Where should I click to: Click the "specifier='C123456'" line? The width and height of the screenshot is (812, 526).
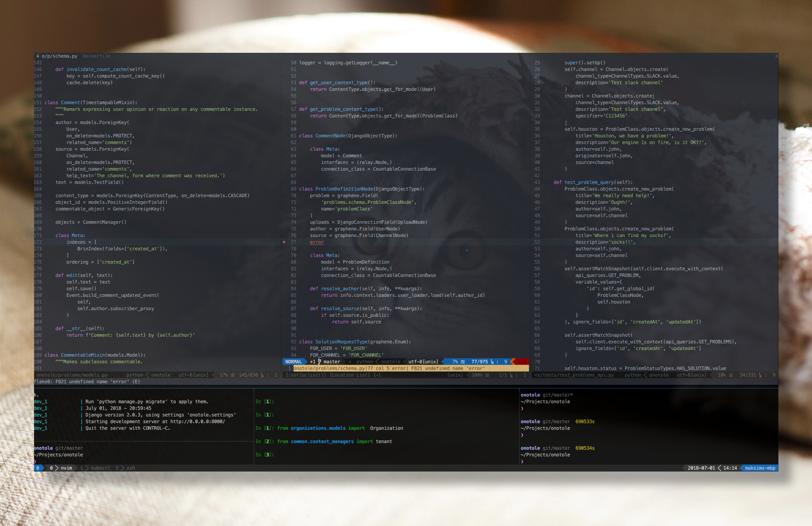(601, 116)
